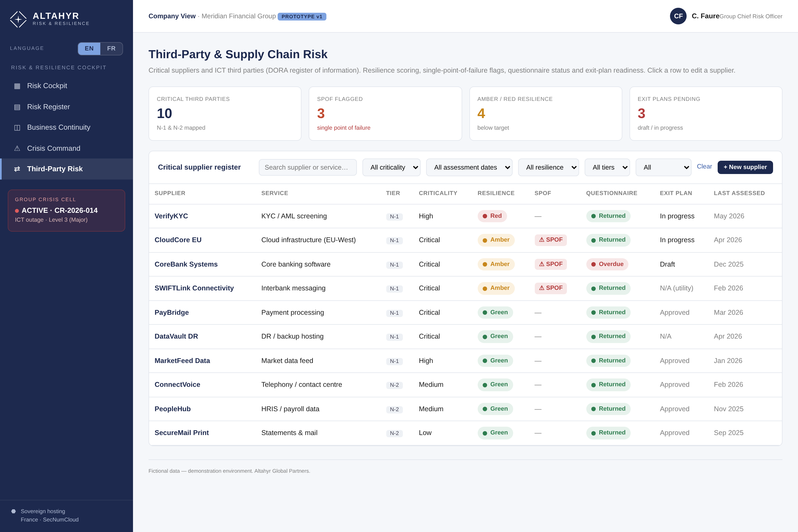
Task: Open the All resilience dropdown
Action: click(x=548, y=167)
